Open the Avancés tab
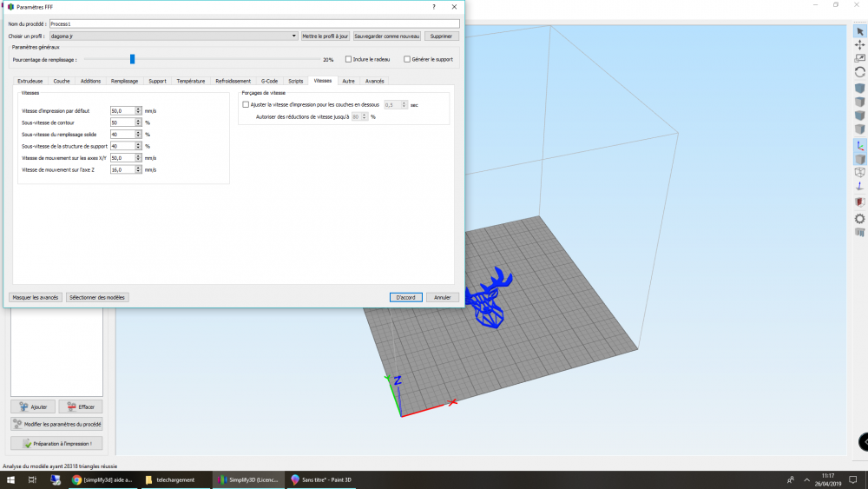This screenshot has height=489, width=868. click(375, 81)
